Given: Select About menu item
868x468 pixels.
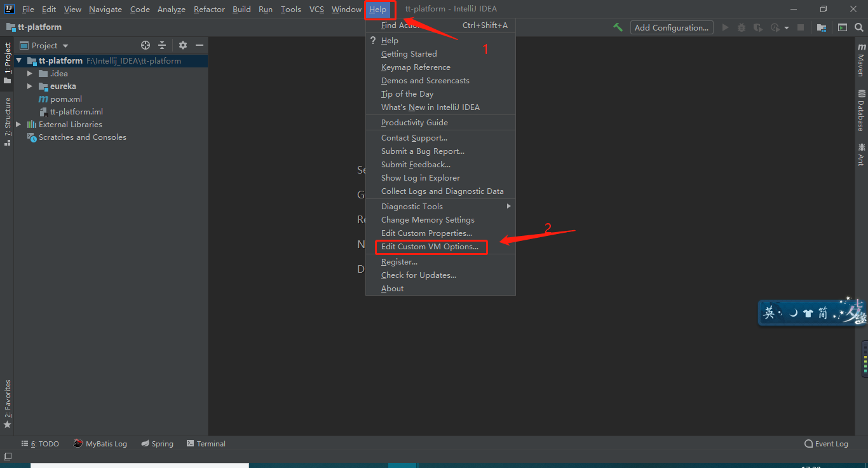Looking at the screenshot, I should pyautogui.click(x=440, y=289).
